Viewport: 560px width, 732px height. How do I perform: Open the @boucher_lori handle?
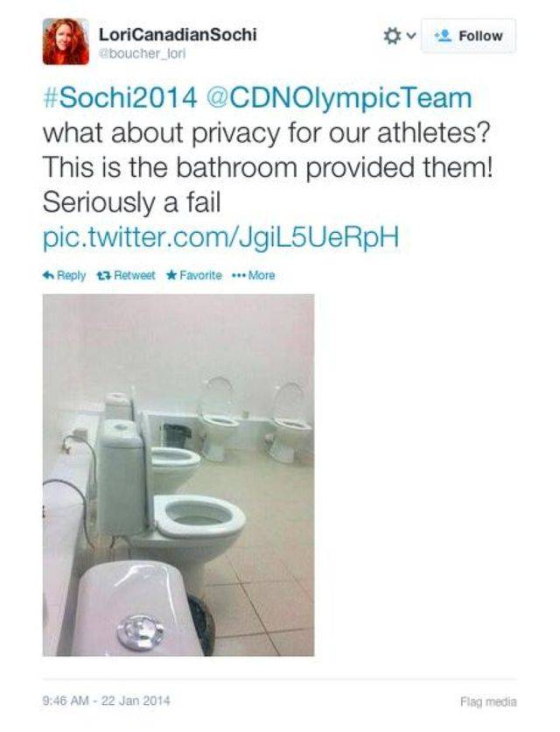coord(142,54)
